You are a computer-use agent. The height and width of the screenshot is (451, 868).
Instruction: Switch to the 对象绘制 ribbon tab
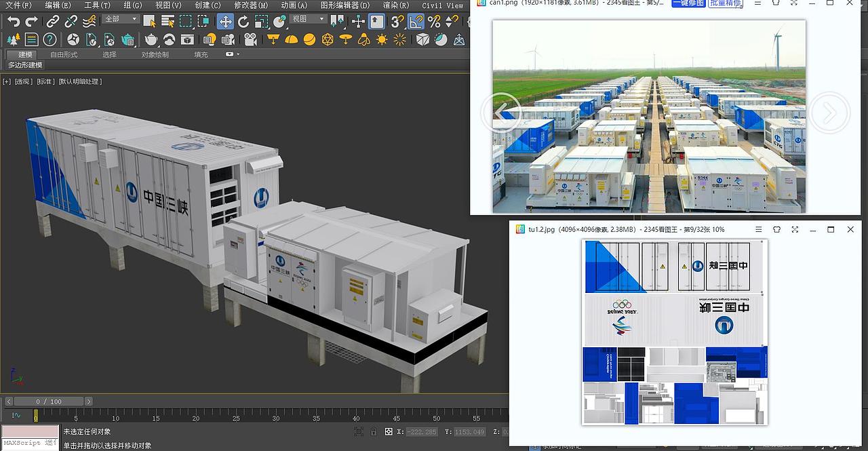tap(155, 54)
